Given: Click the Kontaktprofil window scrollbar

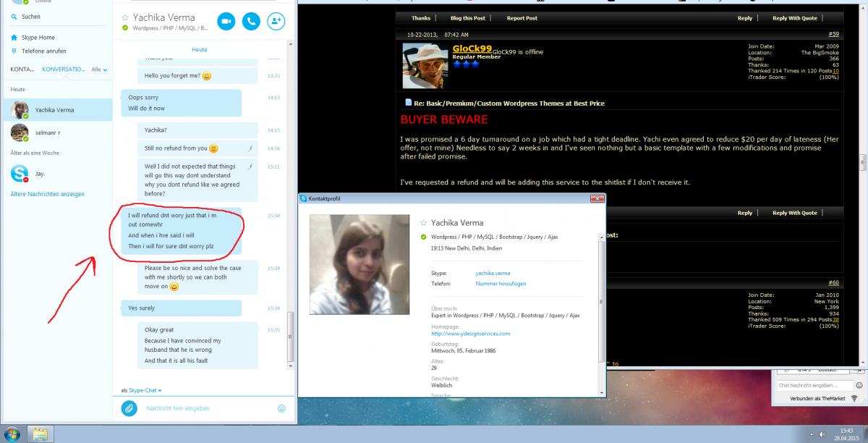Looking at the screenshot, I should click(601, 300).
